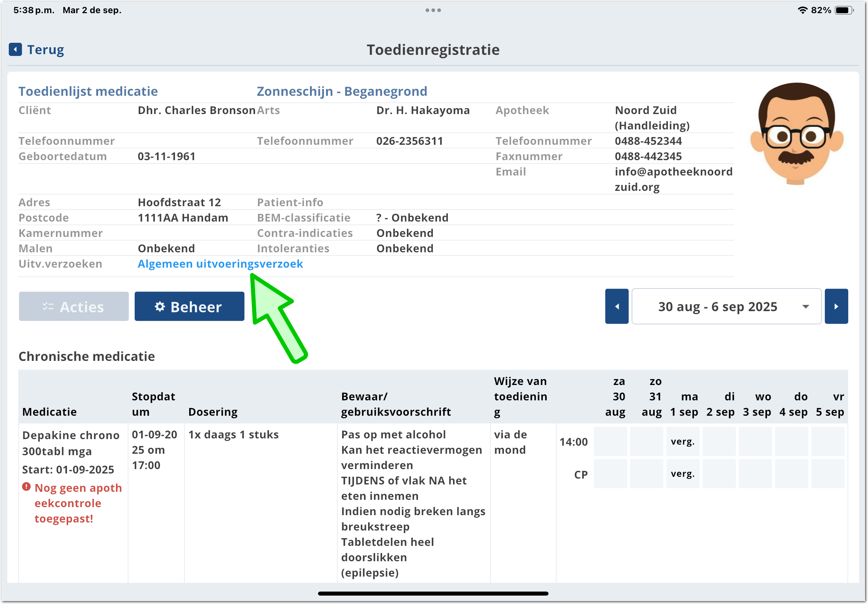Viewport: 868px width, 604px height.
Task: Tap client avatar photo of Charles Bronson
Action: click(x=796, y=134)
